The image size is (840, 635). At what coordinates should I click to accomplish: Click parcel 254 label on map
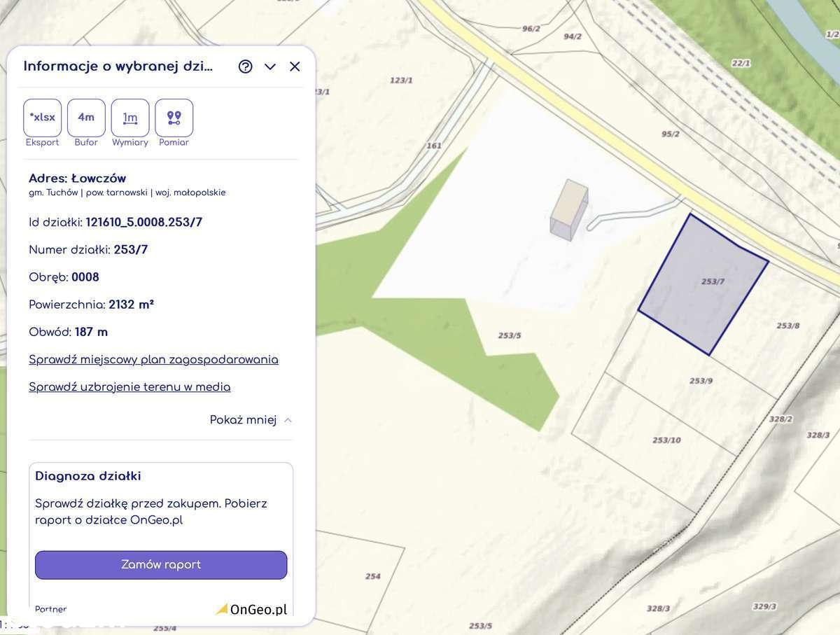click(372, 576)
